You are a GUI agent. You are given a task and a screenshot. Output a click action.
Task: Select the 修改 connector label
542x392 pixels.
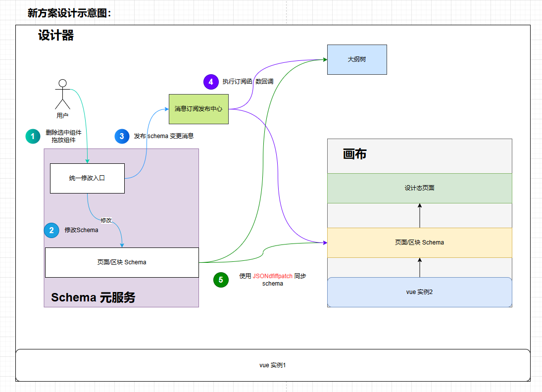point(106,220)
